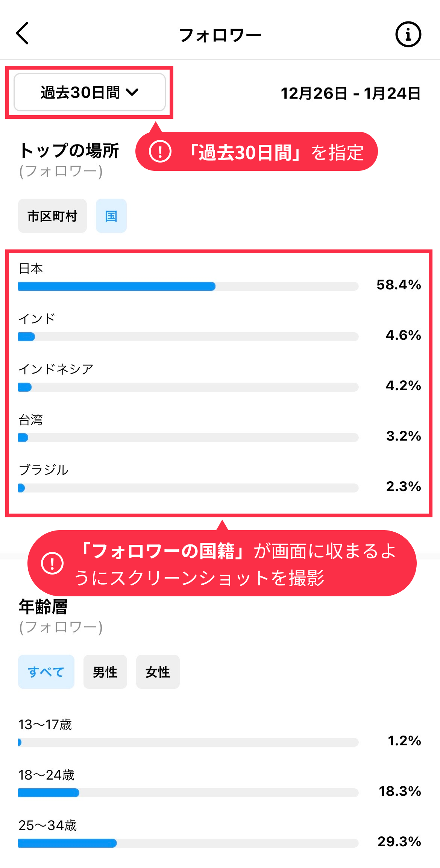Tap the 18〜24歳 age bar

tap(188, 793)
